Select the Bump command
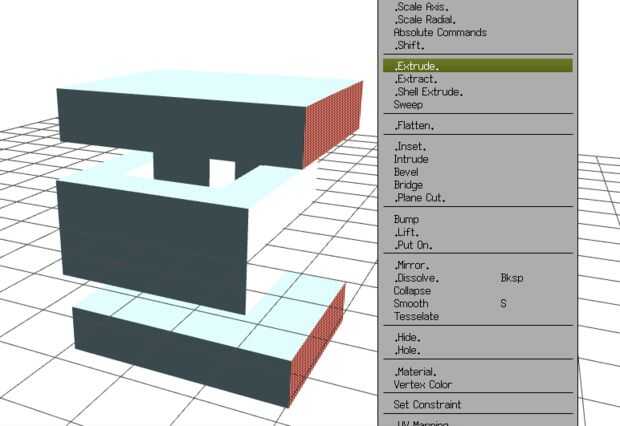The image size is (620, 426). (x=478, y=219)
